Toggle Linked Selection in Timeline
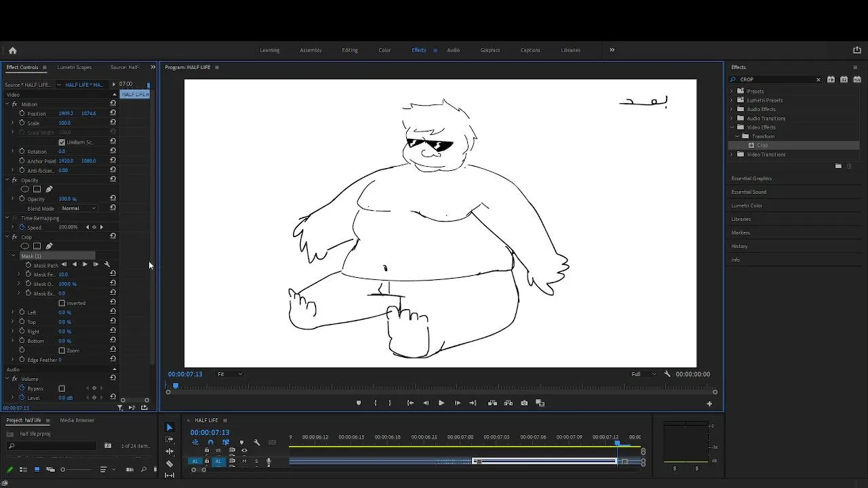Screen dimensions: 868x488 (226, 443)
